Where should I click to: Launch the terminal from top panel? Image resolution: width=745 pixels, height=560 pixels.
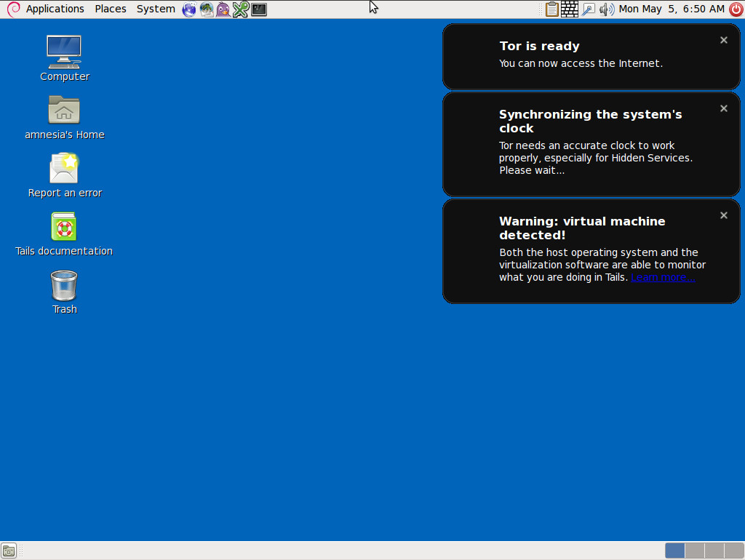(x=259, y=9)
